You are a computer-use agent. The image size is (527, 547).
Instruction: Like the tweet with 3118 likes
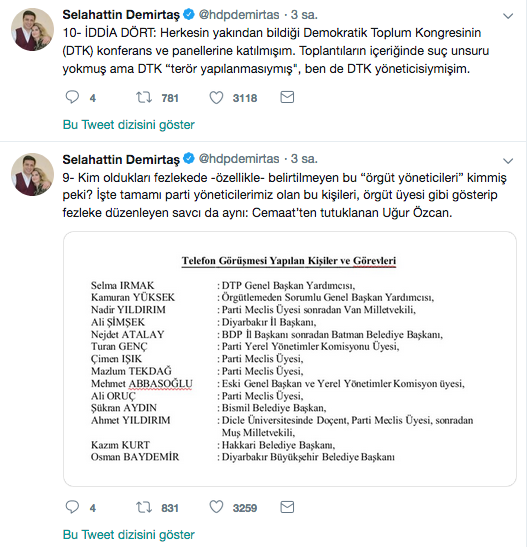click(216, 97)
